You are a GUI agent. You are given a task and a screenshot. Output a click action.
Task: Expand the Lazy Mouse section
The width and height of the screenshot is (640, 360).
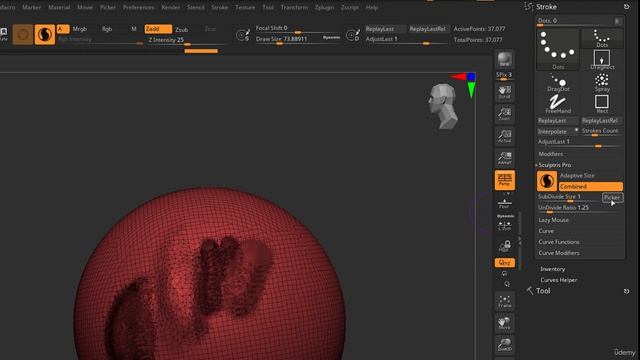[x=553, y=220]
